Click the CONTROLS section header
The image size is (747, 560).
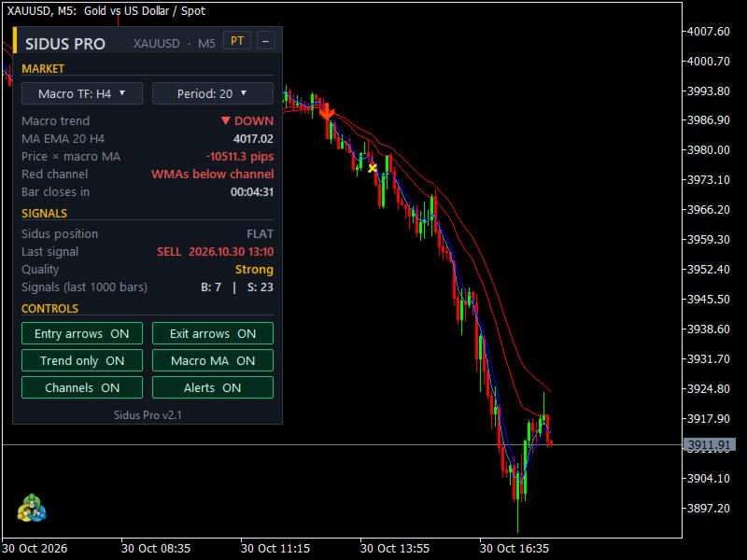pyautogui.click(x=50, y=309)
